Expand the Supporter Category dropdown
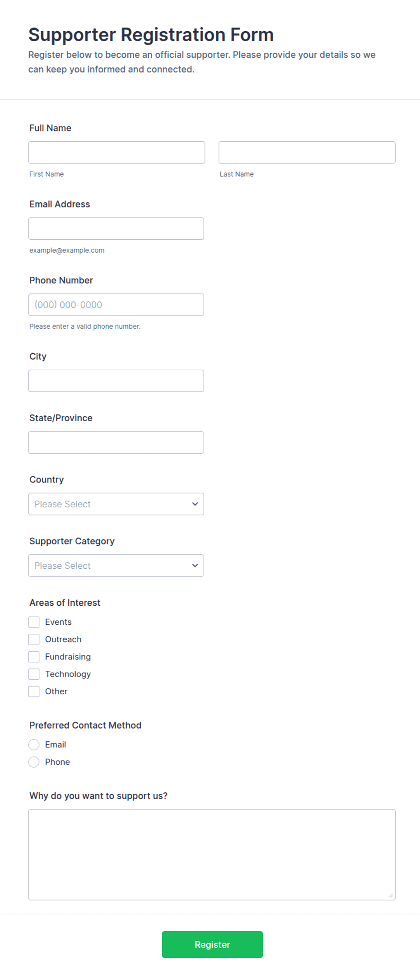420x980 pixels. tap(116, 566)
